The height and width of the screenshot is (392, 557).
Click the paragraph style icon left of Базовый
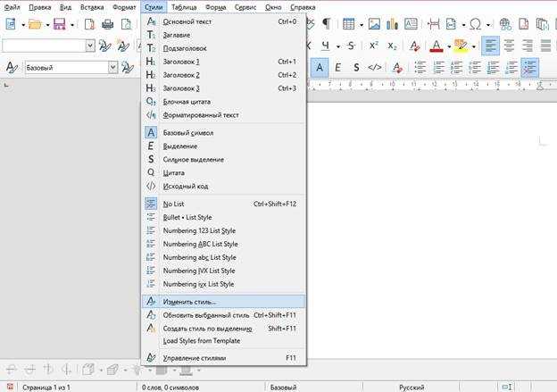[x=12, y=67]
